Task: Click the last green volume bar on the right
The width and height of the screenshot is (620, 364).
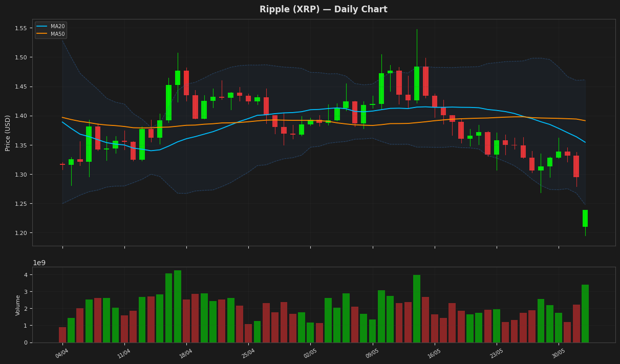Action: pyautogui.click(x=585, y=314)
